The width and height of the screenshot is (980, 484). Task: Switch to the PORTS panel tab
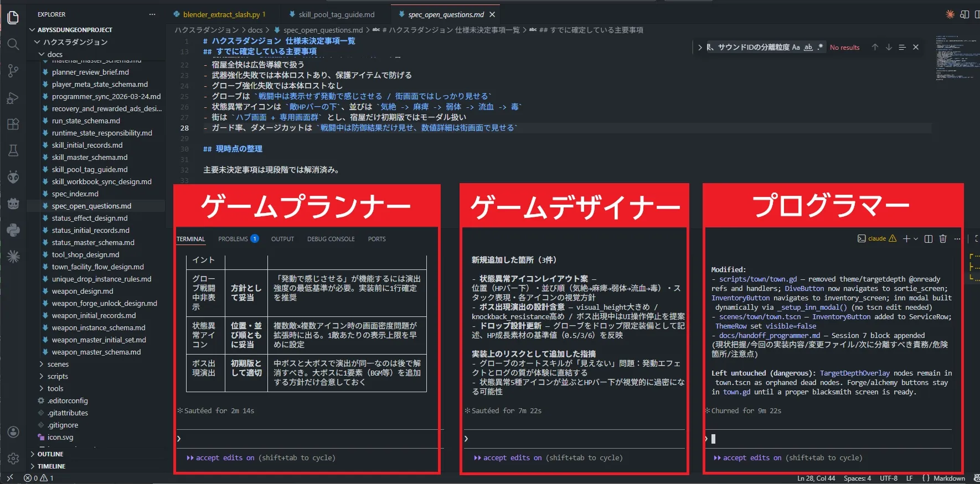point(376,239)
